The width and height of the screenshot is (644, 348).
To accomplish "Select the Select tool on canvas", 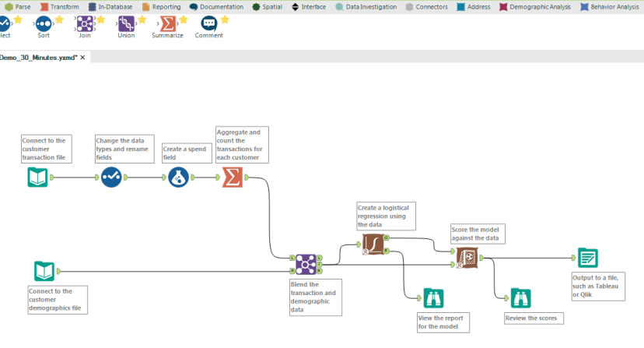I will click(111, 178).
